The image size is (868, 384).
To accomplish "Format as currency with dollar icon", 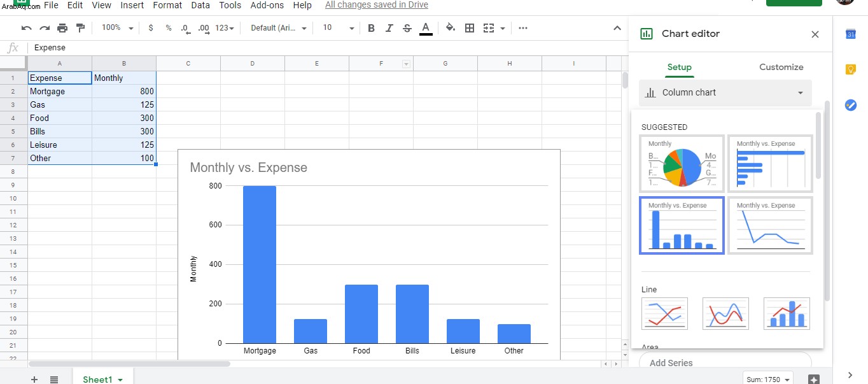I will point(151,28).
